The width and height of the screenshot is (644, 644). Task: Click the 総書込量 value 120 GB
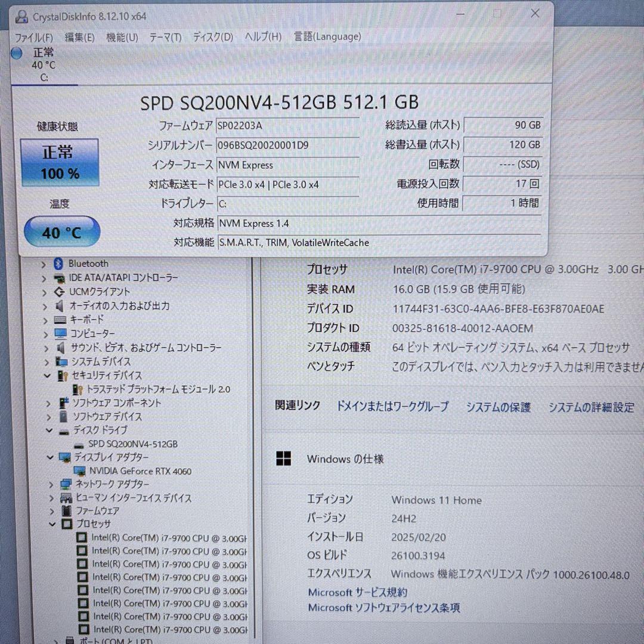[x=503, y=144]
